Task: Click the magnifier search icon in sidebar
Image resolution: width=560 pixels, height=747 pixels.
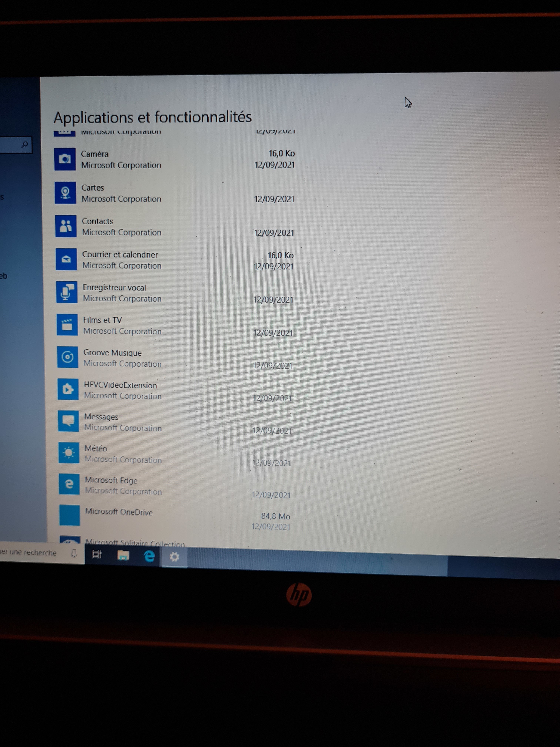Action: point(25,145)
